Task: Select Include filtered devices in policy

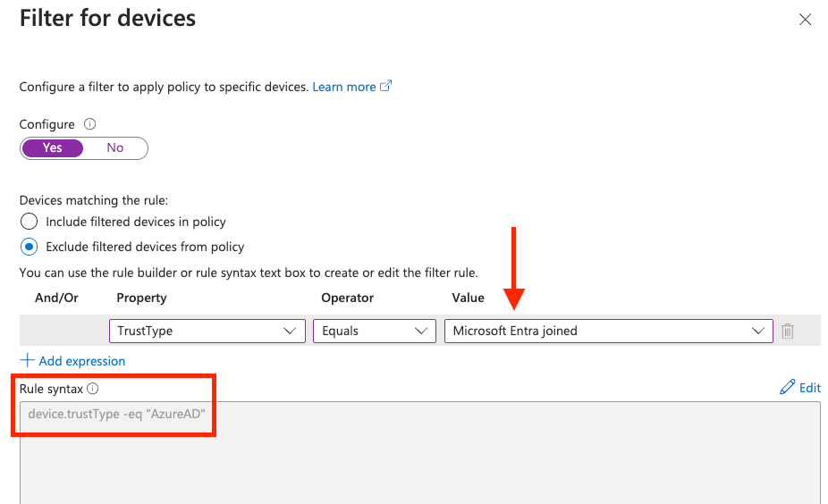Action: (30, 222)
